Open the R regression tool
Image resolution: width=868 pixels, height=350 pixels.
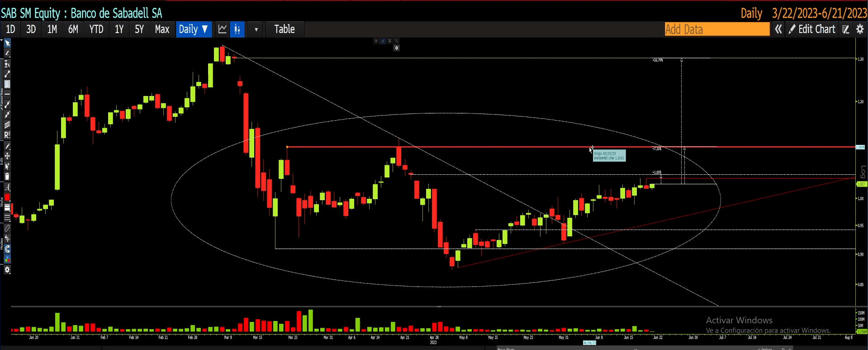(7, 135)
